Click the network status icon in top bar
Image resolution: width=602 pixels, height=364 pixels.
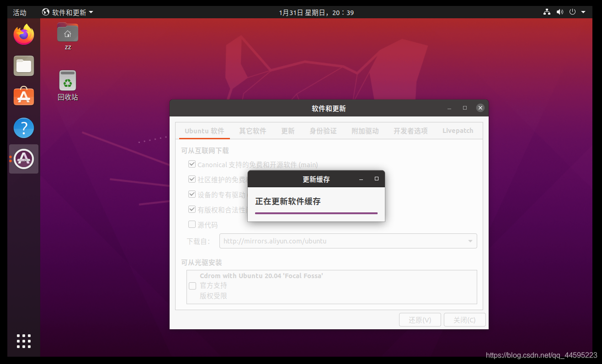pos(547,12)
